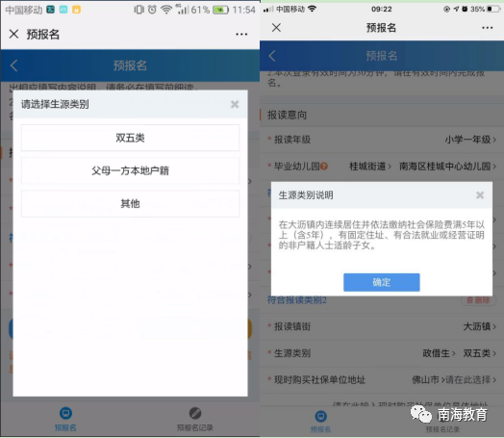The width and height of the screenshot is (504, 438).
Task: Tap back arrow in right blue header
Action: [272, 56]
